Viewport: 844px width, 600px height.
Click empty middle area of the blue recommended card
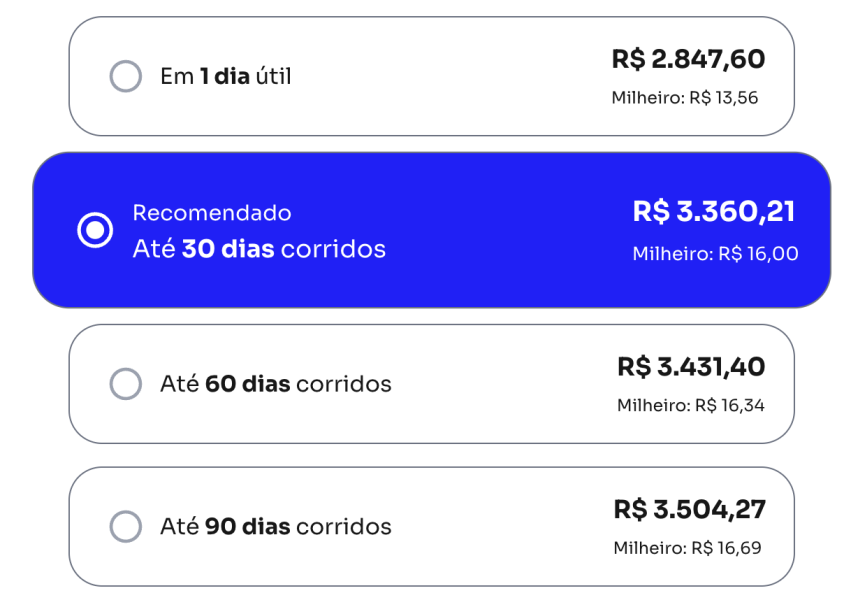coord(500,231)
